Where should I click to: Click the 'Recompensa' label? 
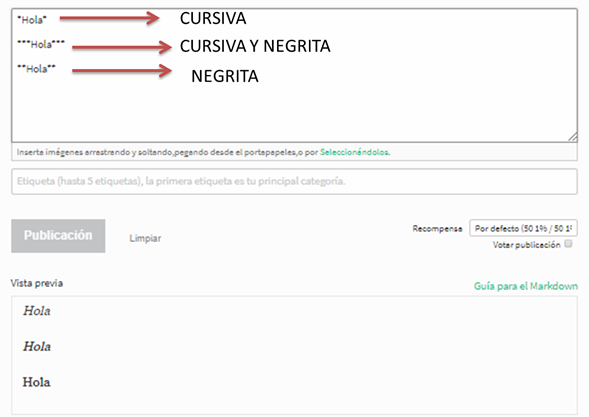(437, 228)
